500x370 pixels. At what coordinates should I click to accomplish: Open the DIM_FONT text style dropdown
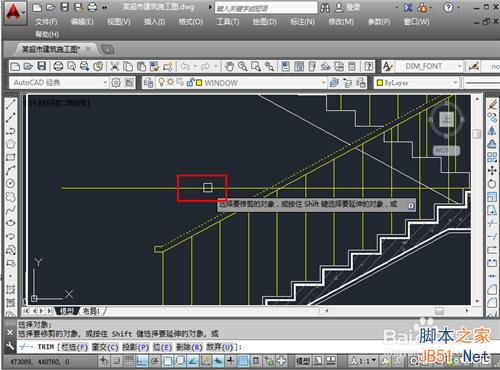[x=459, y=66]
